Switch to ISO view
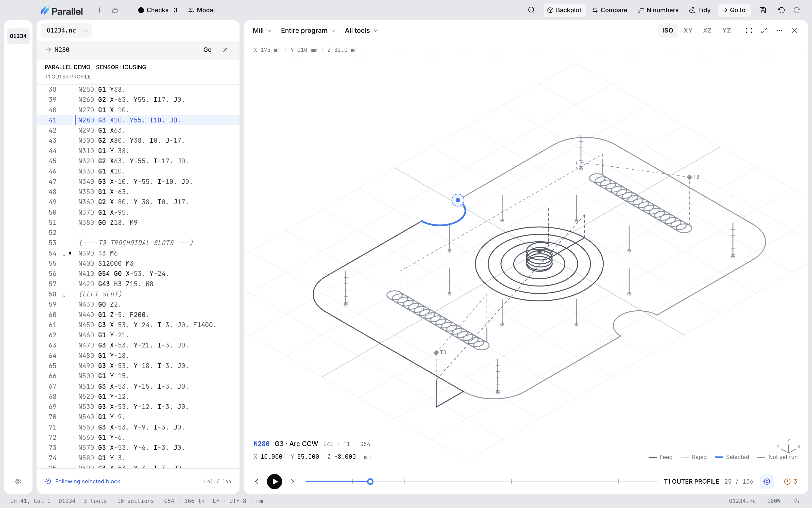This screenshot has width=812, height=508. pos(667,30)
